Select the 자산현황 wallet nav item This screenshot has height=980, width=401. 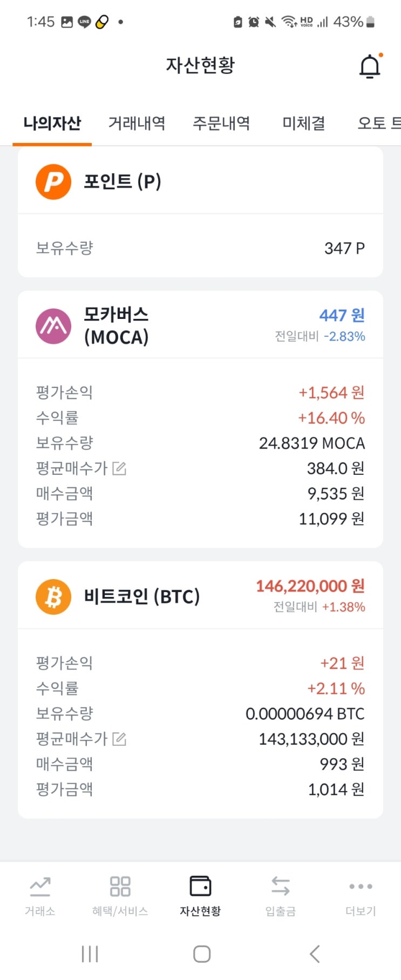click(200, 896)
